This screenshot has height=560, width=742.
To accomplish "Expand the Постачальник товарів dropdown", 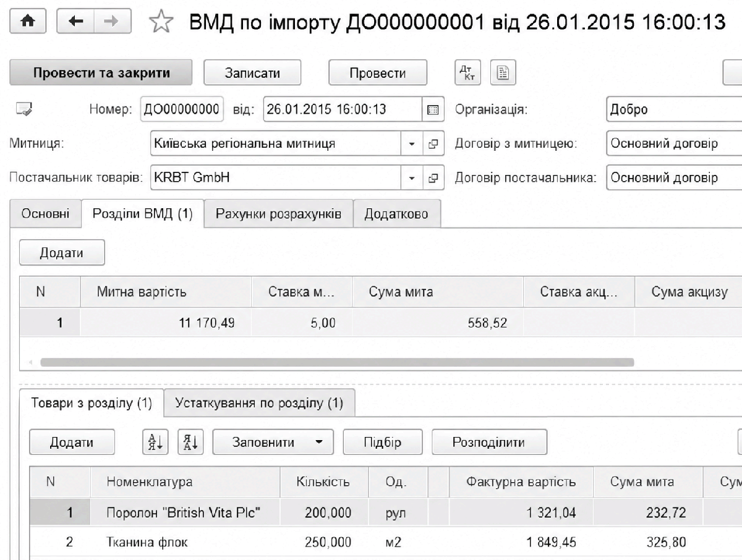I will [x=412, y=178].
